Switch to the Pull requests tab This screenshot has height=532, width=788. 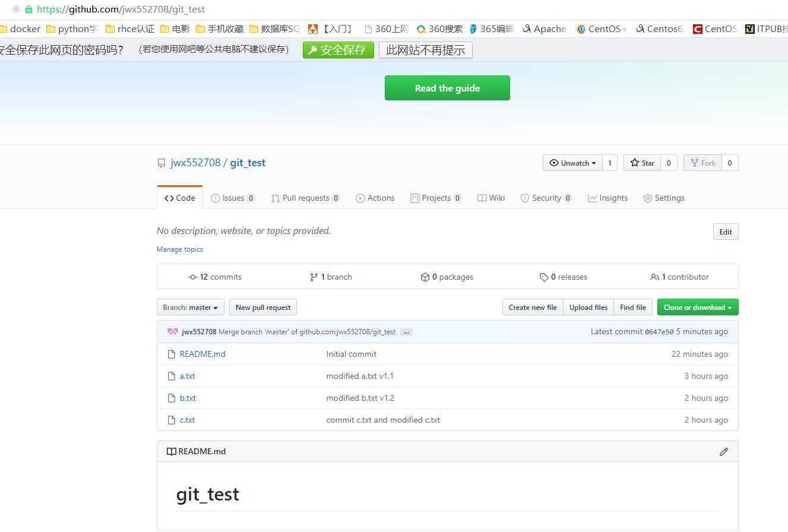305,198
